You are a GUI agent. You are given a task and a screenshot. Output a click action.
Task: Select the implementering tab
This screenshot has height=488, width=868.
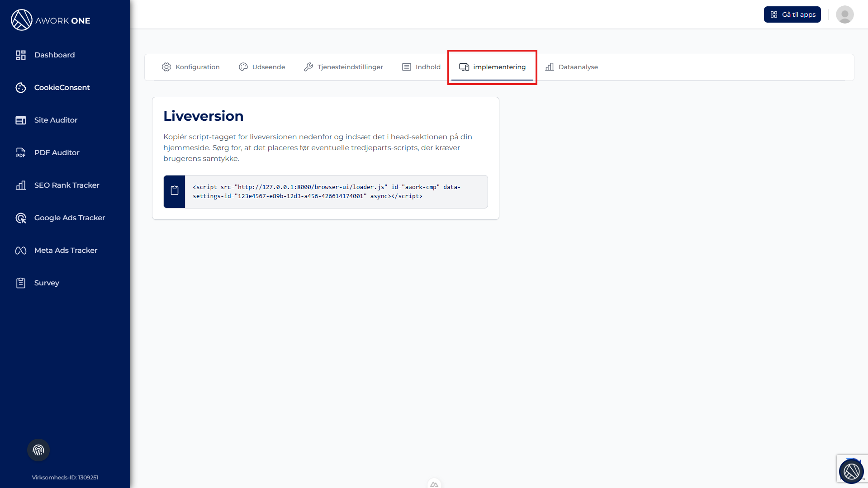click(x=493, y=67)
